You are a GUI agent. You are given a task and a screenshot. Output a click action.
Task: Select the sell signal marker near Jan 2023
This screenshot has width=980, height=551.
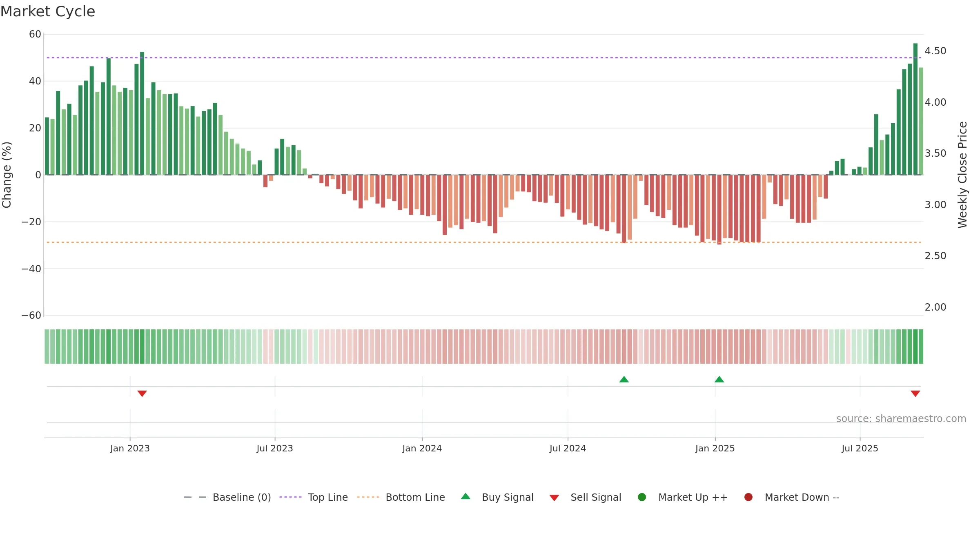coord(142,393)
